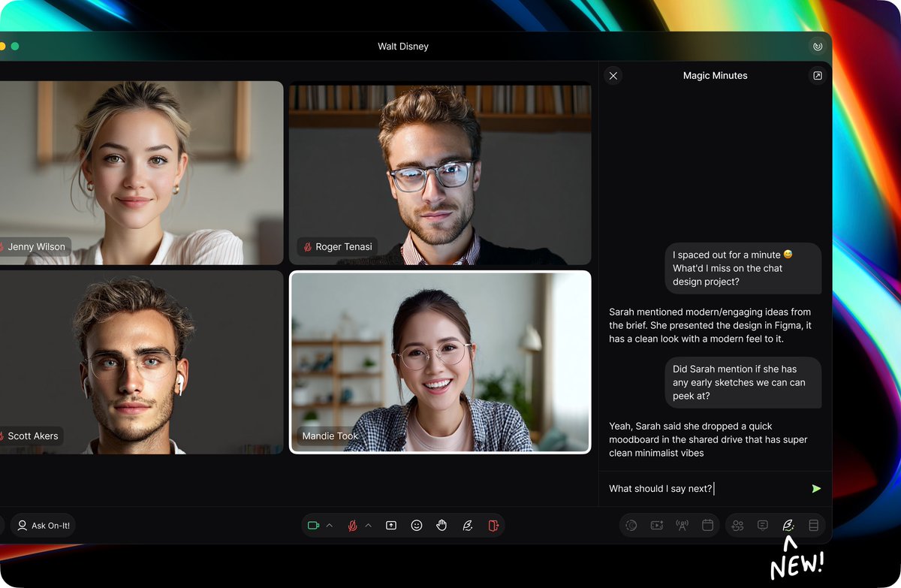901x588 pixels.
Task: Send message with the green arrow
Action: 816,489
